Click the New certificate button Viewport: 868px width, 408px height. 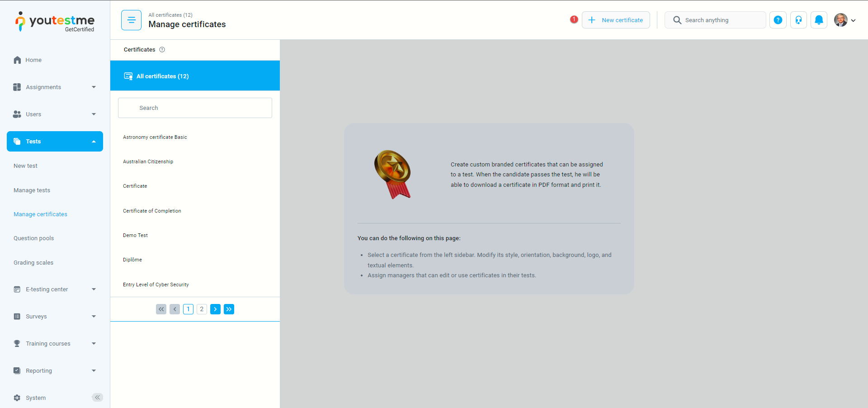point(616,20)
